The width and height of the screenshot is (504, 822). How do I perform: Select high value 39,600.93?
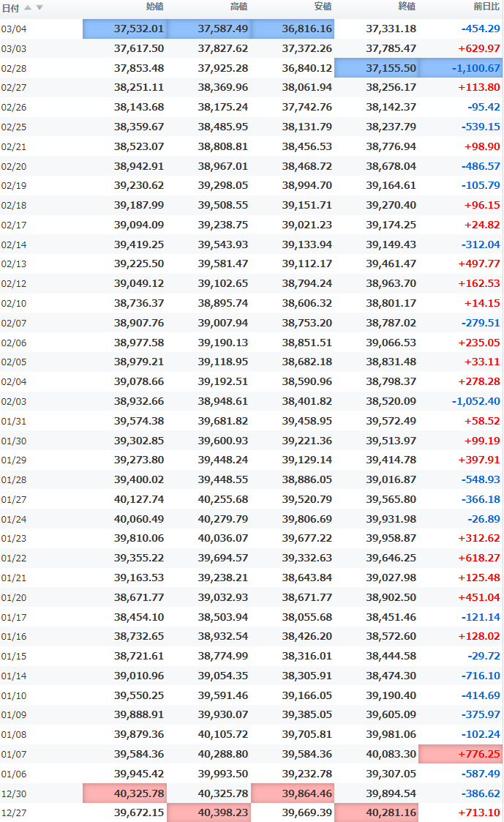[x=222, y=441]
